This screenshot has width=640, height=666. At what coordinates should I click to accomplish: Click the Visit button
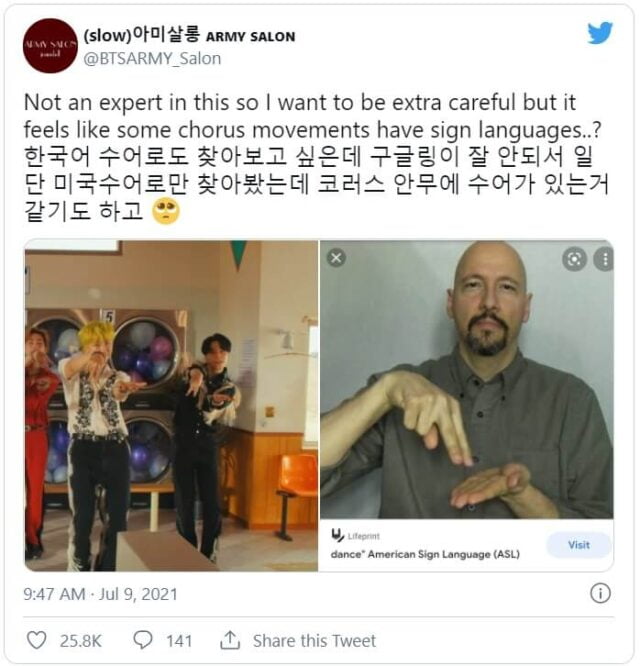click(579, 545)
